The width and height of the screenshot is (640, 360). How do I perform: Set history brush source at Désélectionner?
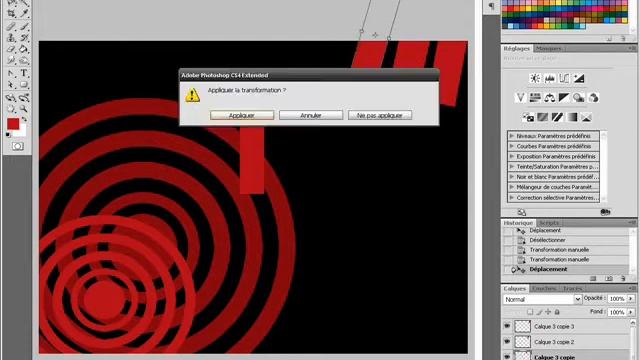508,240
